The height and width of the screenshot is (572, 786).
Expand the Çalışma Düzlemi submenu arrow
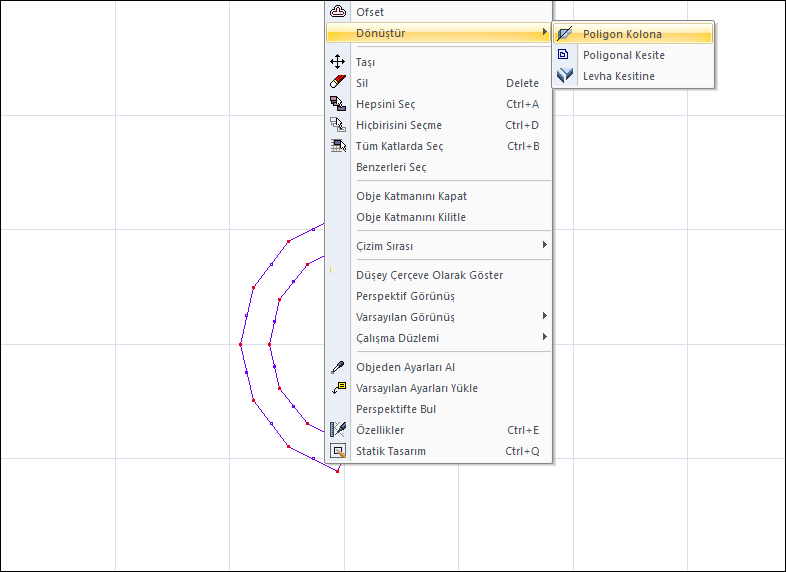544,337
